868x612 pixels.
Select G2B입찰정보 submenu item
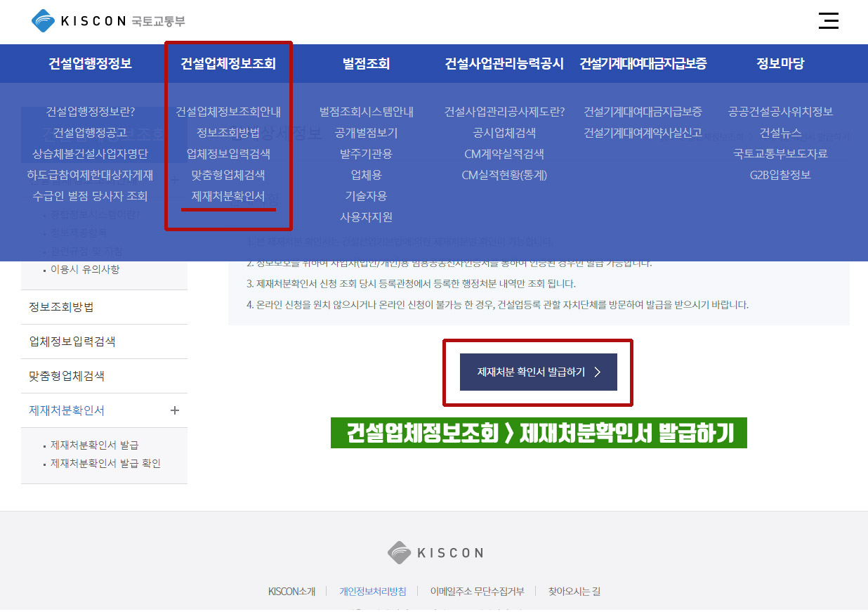click(780, 175)
